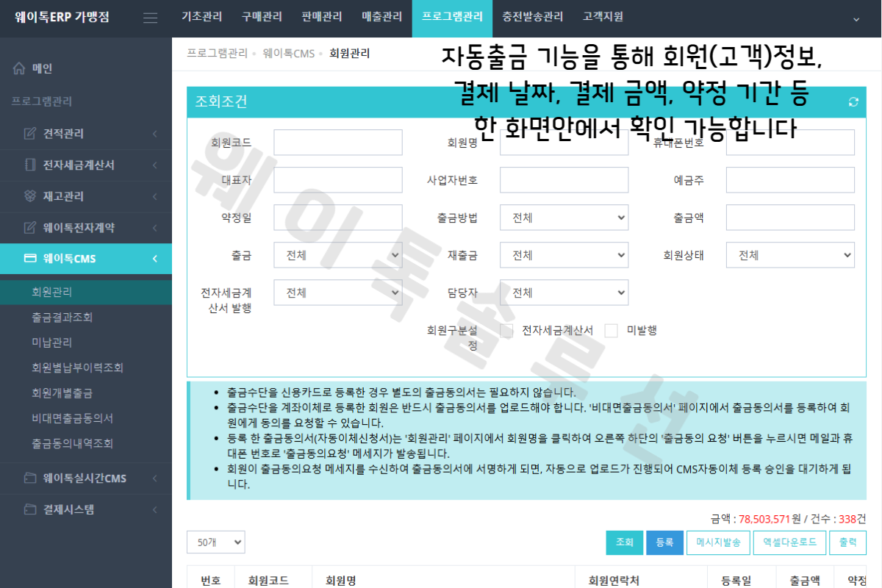Open the 출금 dropdown
Screen dimensions: 882x588
point(338,255)
